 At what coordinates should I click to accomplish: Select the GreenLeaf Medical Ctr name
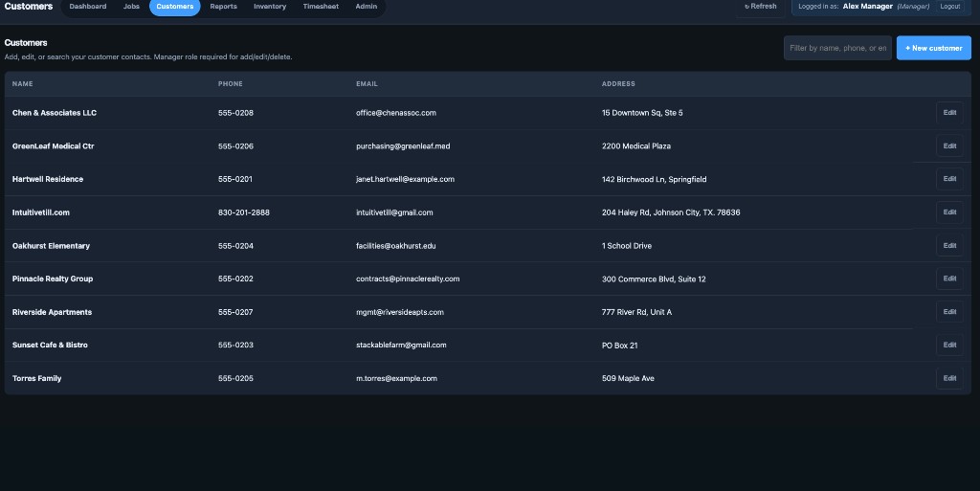point(54,146)
